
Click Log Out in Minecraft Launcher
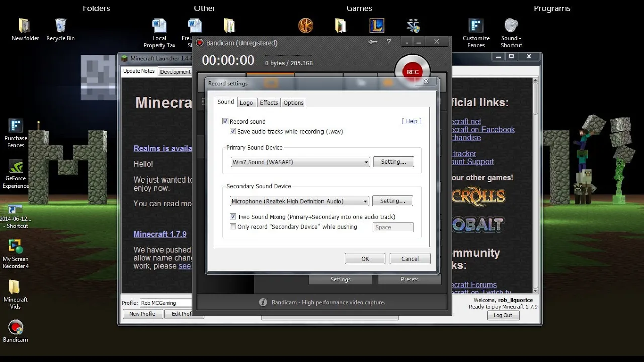(x=503, y=315)
